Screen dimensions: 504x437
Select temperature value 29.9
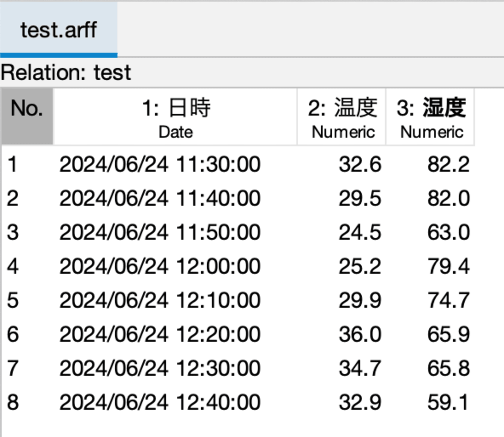point(341,300)
